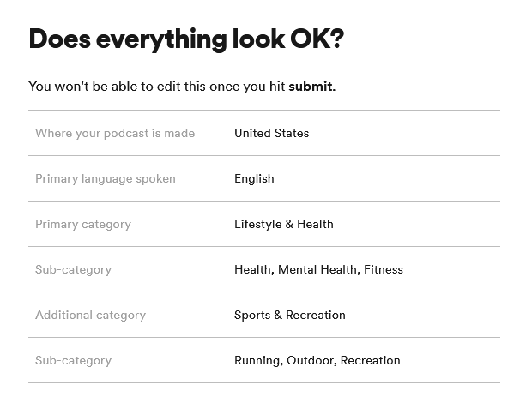Click the "Lifestyle & Health" value

coord(283,224)
